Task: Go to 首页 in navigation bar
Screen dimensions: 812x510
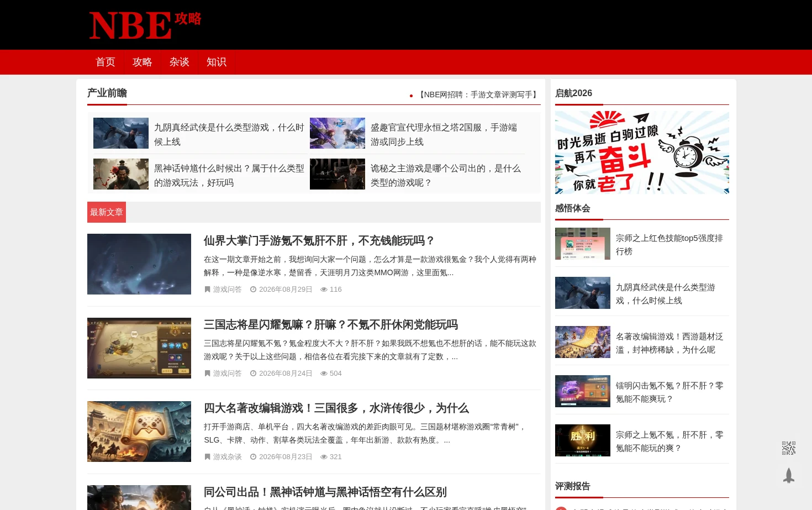Action: tap(106, 62)
